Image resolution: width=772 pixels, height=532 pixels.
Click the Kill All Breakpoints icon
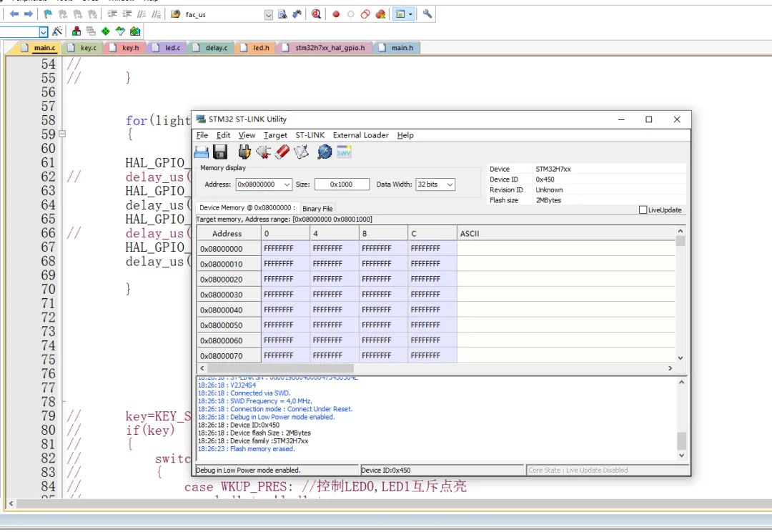click(380, 14)
